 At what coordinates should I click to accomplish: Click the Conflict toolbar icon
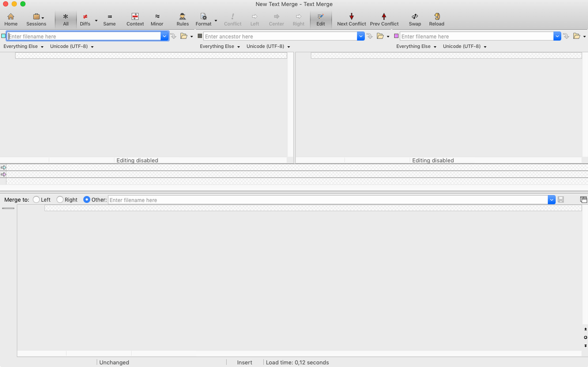click(x=233, y=20)
